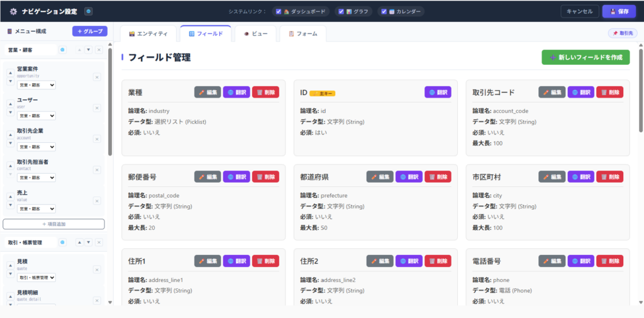This screenshot has height=318, width=644.
Task: Click the blue icon next to ナビゲーション設定 title
Action: click(88, 11)
